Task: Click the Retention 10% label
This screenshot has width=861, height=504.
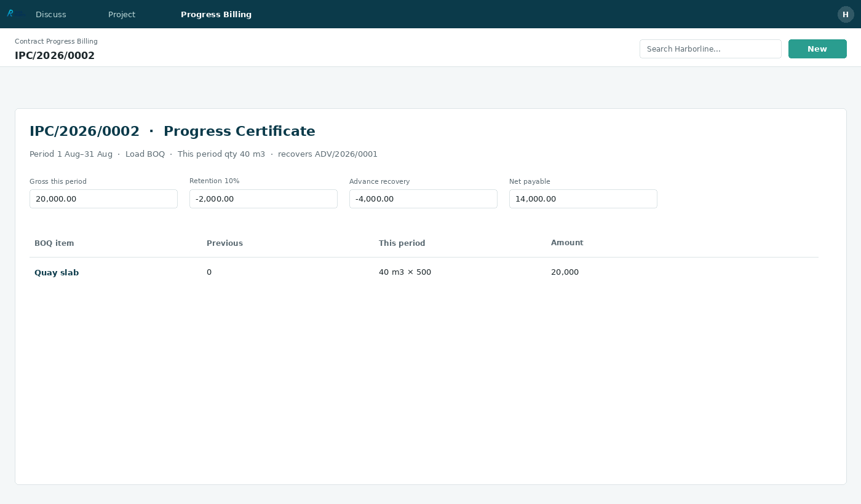Action: coord(214,181)
